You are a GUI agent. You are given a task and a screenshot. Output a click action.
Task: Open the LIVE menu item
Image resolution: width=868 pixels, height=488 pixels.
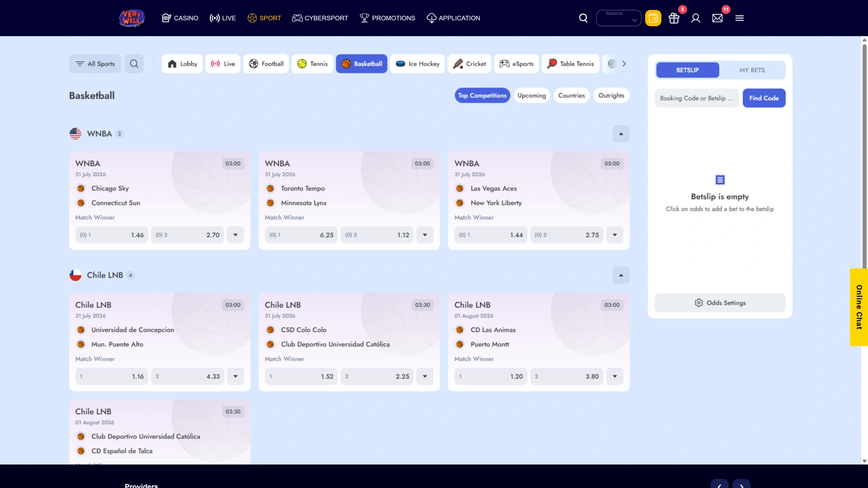pyautogui.click(x=222, y=18)
